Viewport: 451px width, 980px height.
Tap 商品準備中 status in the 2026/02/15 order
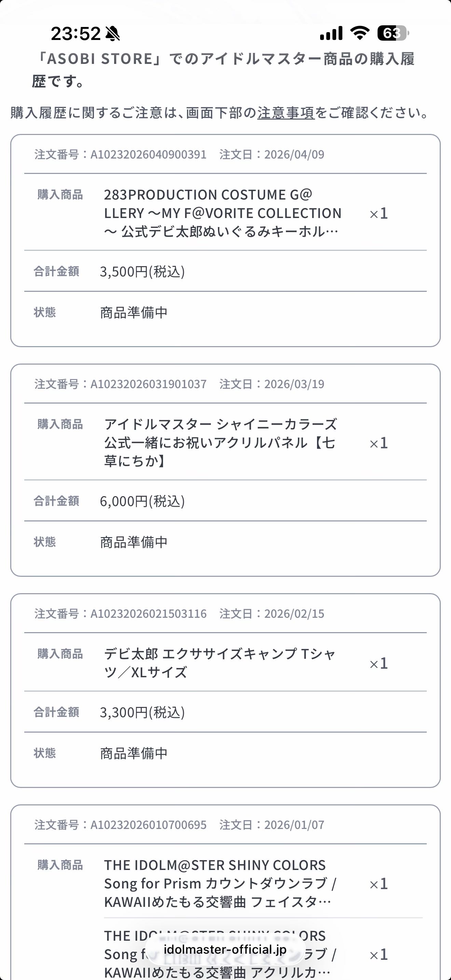[134, 753]
